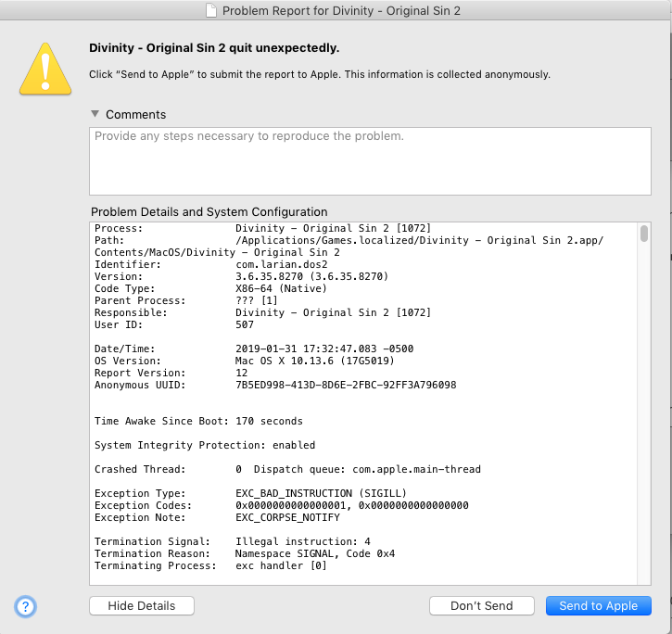The height and width of the screenshot is (634, 672).
Task: Click the Comments section label
Action: tap(136, 114)
